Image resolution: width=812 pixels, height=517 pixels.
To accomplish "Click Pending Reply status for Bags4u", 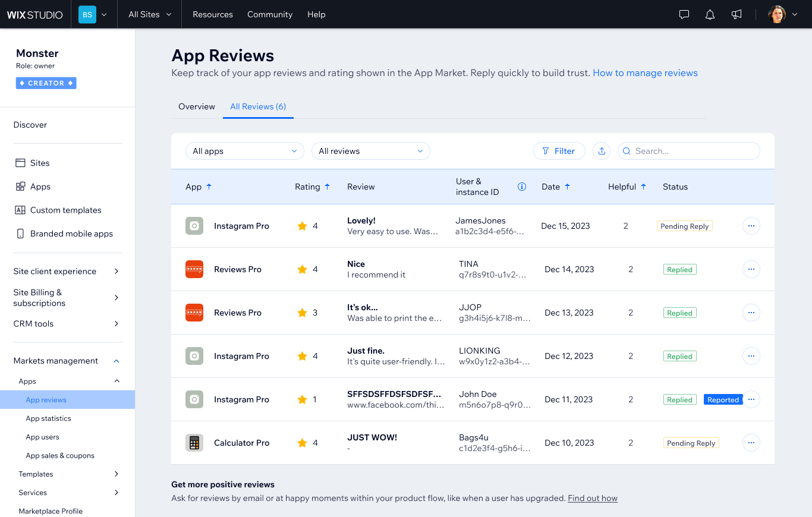I will pyautogui.click(x=691, y=443).
